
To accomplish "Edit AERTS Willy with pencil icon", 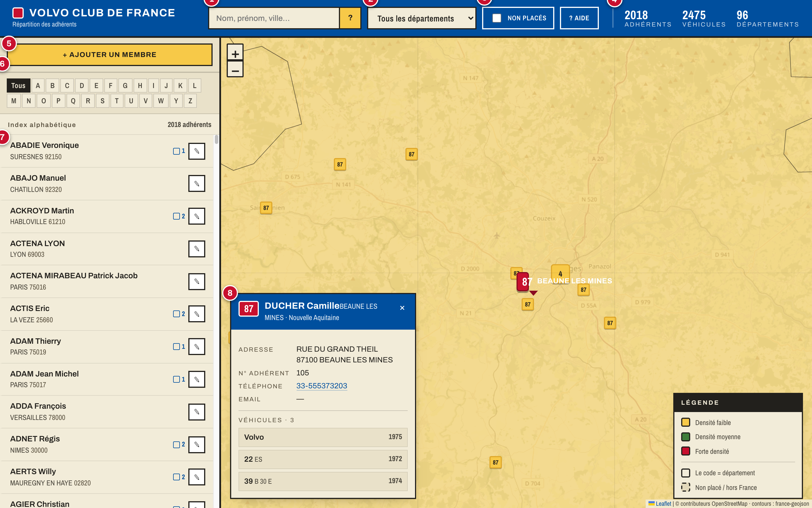I will pos(197,477).
